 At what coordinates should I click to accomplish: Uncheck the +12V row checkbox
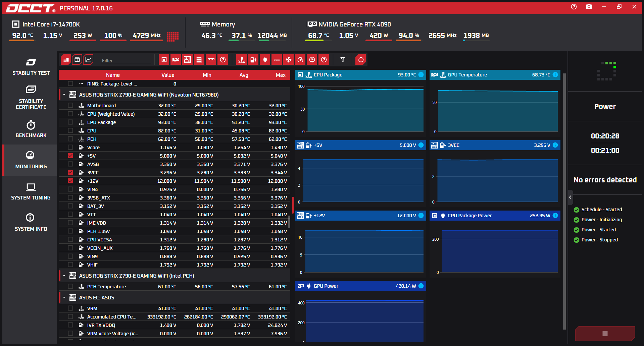pyautogui.click(x=70, y=181)
